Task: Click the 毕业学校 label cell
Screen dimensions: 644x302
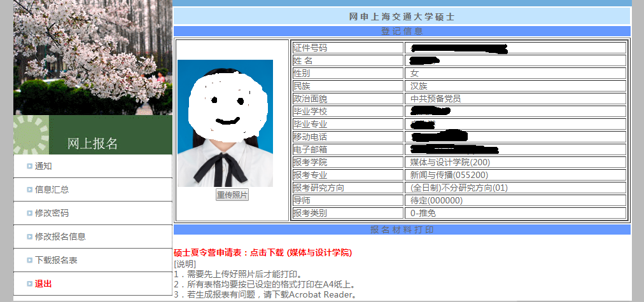Action: [347, 111]
